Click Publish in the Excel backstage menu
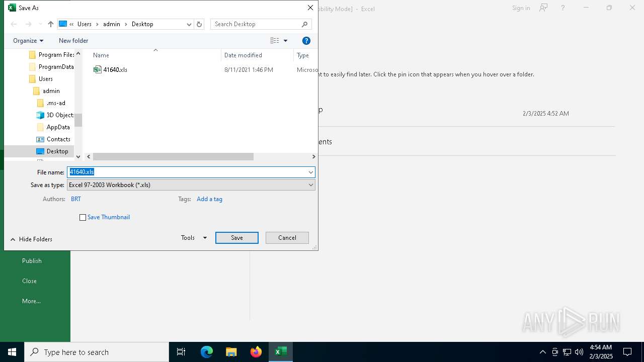Screen dimensions: 644x362 pos(32,261)
